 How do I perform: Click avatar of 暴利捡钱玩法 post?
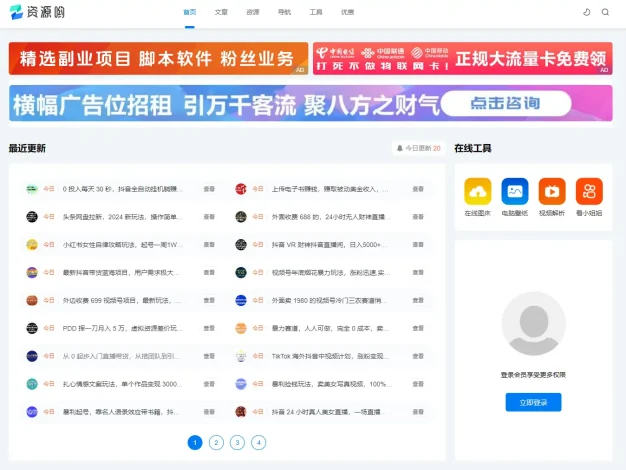tap(241, 384)
